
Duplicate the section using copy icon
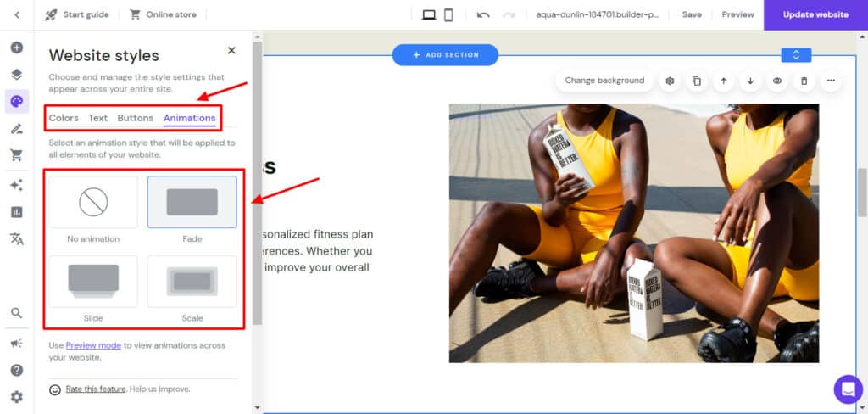coord(697,81)
